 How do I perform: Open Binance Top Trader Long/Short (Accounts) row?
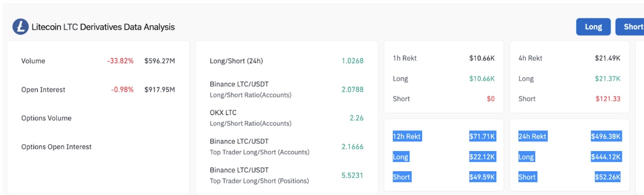tap(286, 147)
